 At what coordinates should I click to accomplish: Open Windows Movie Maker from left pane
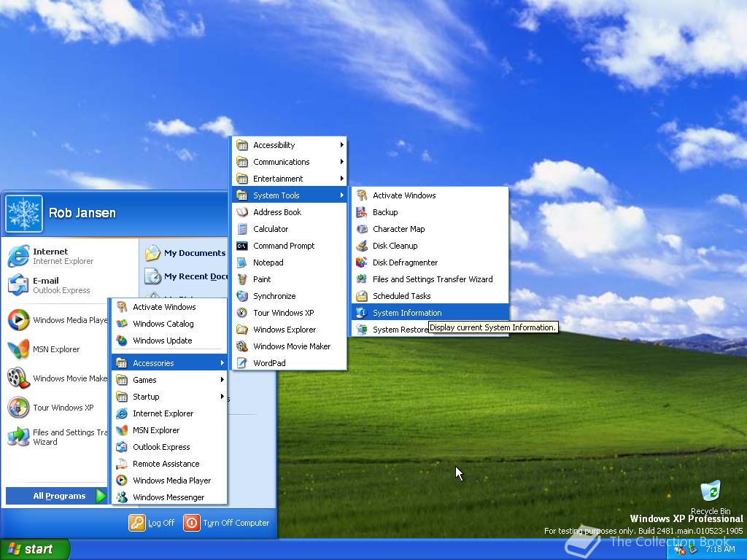point(57,378)
